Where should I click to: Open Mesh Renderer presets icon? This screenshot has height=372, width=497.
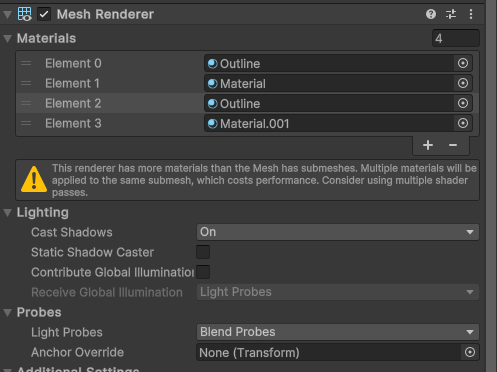pos(451,14)
